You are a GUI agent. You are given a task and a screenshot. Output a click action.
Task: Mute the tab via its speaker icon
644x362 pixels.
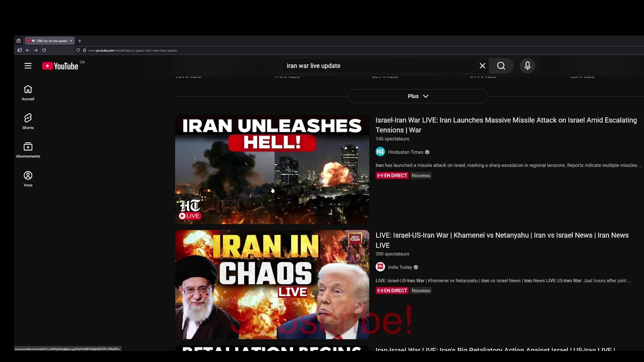(x=33, y=41)
